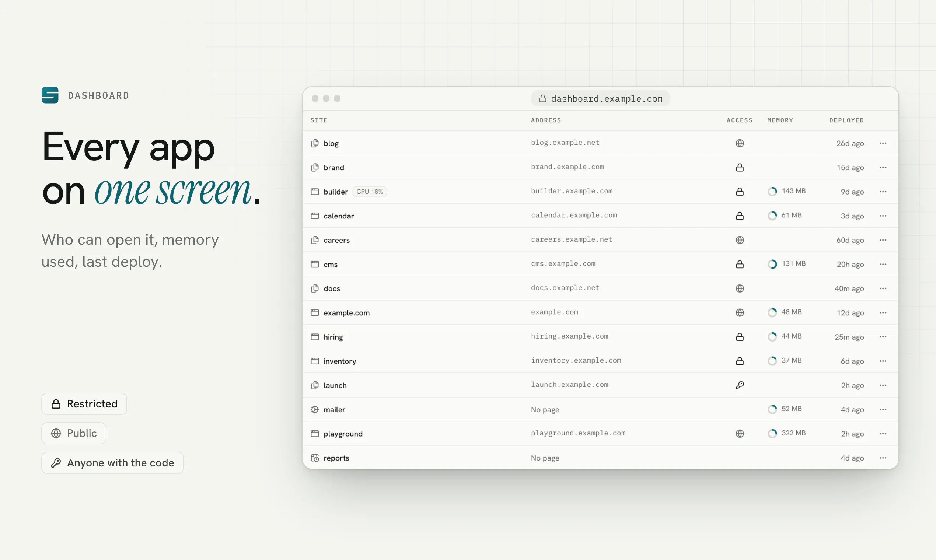This screenshot has width=936, height=560.
Task: Sort by the MEMORY column header
Action: pyautogui.click(x=780, y=120)
